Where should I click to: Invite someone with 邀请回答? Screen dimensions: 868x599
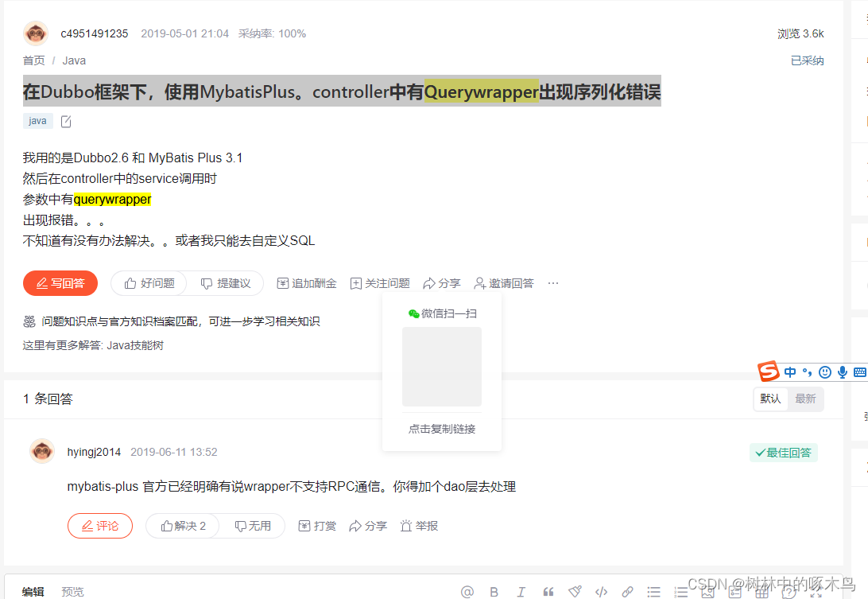pyautogui.click(x=504, y=283)
